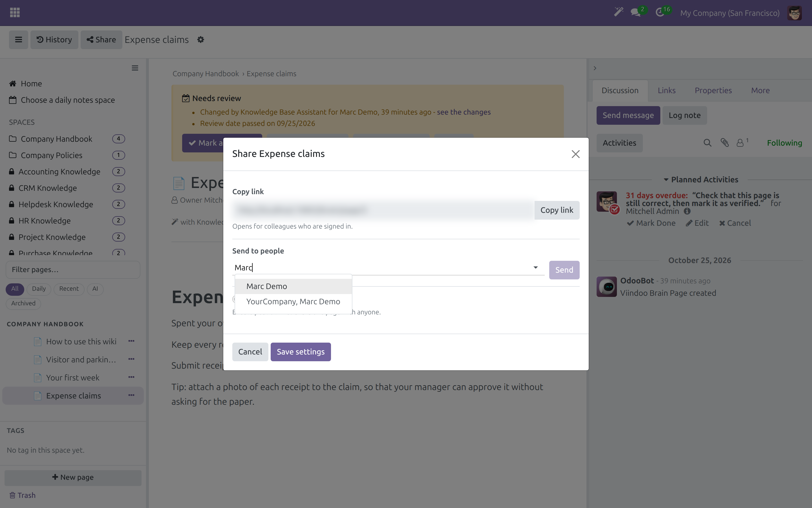Open the conversations icon with badge 2

click(636, 13)
